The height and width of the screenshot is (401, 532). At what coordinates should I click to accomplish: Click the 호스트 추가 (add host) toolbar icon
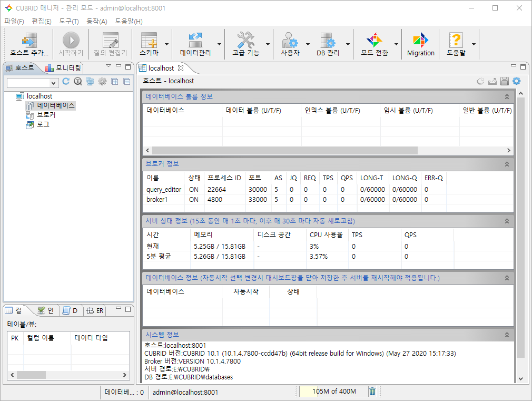click(x=29, y=41)
